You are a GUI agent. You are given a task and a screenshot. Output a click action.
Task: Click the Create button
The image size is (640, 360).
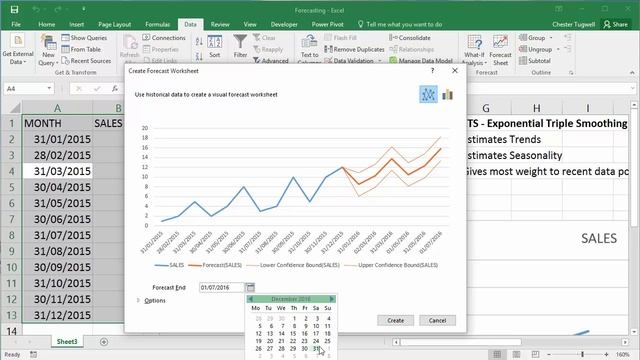point(396,320)
